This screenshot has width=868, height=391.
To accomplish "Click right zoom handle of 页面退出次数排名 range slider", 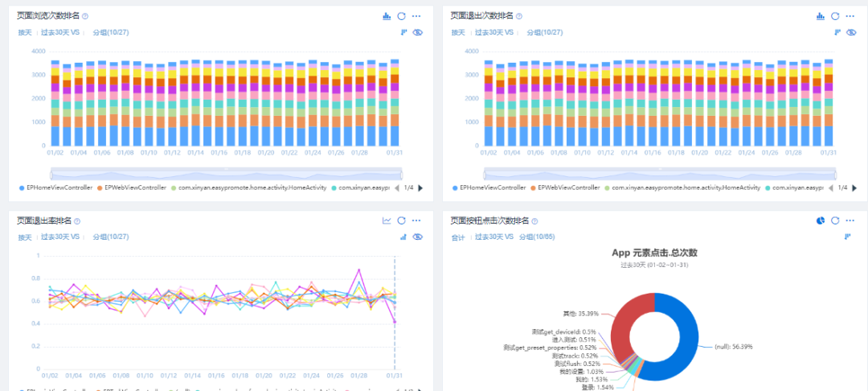I will point(835,175).
